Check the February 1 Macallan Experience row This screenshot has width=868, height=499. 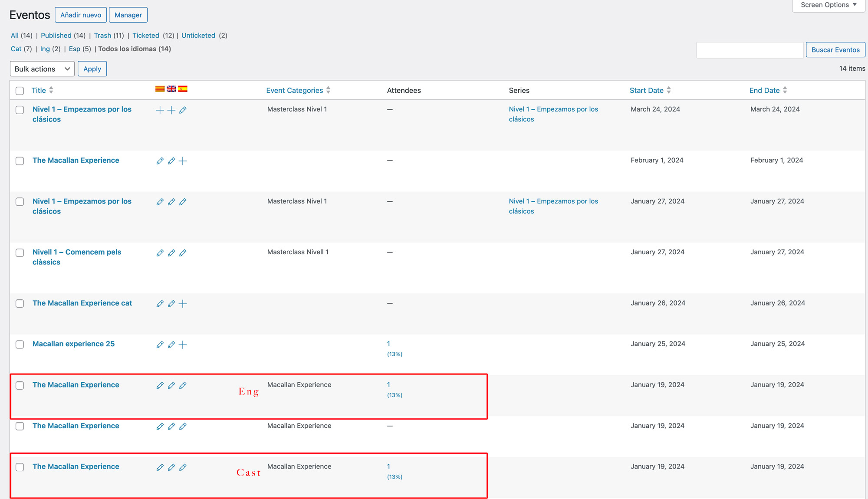click(x=20, y=161)
